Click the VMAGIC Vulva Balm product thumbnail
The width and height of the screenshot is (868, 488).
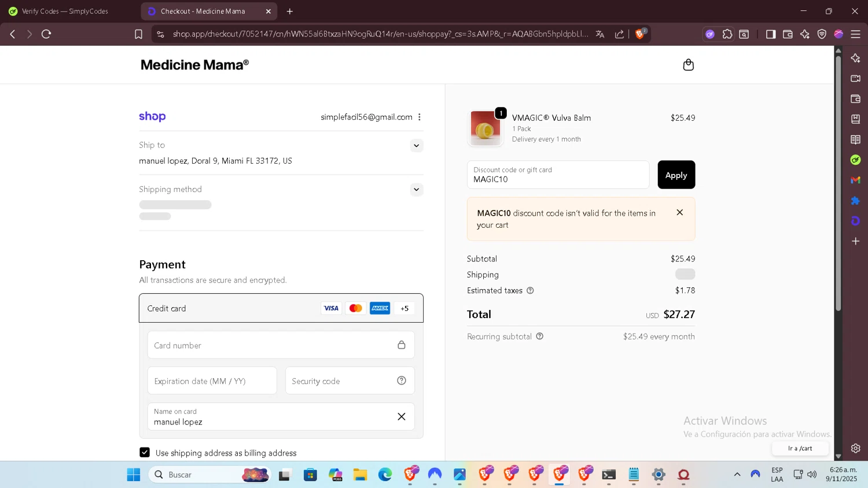486,128
